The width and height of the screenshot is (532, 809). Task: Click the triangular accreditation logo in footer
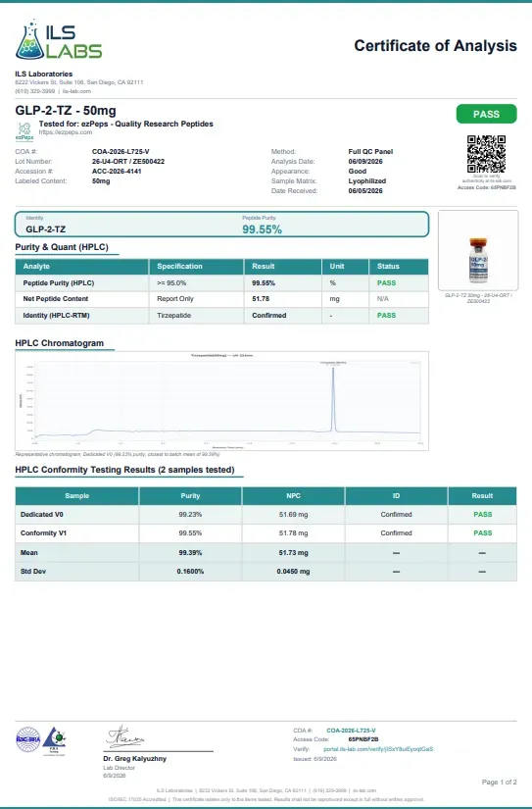(x=54, y=740)
